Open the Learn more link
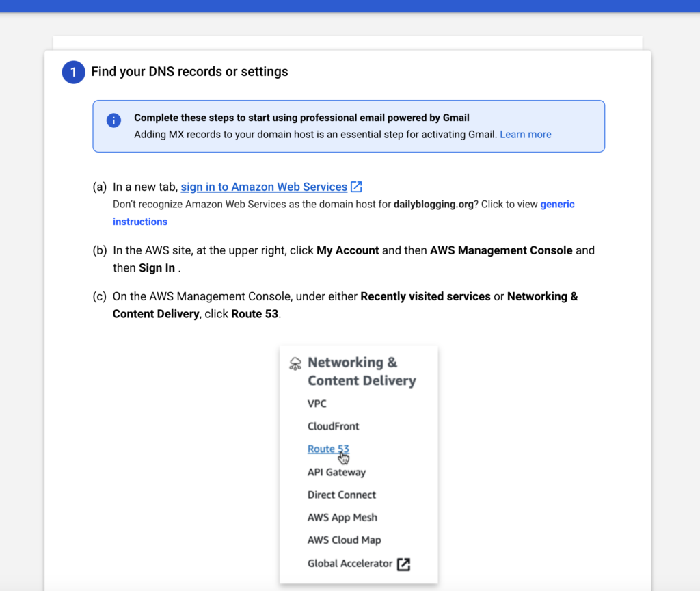The height and width of the screenshot is (591, 700). (x=525, y=135)
